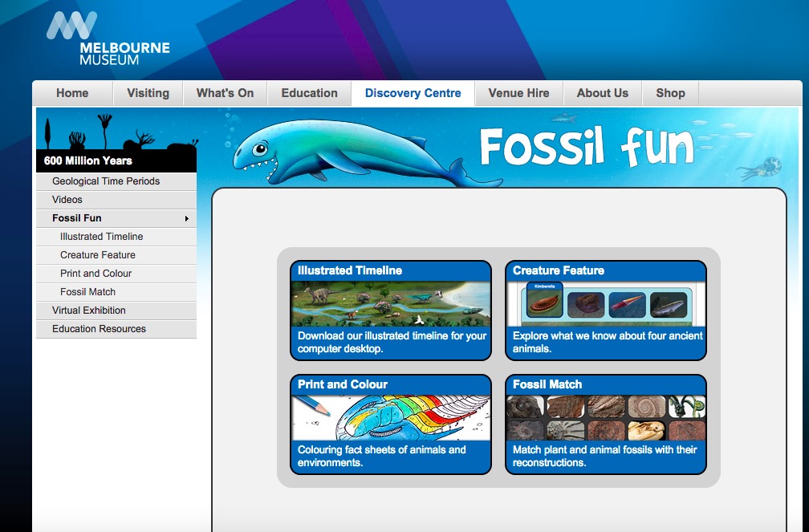Click the pencil icon in Print and Colour
The width and height of the screenshot is (809, 532).
313,405
